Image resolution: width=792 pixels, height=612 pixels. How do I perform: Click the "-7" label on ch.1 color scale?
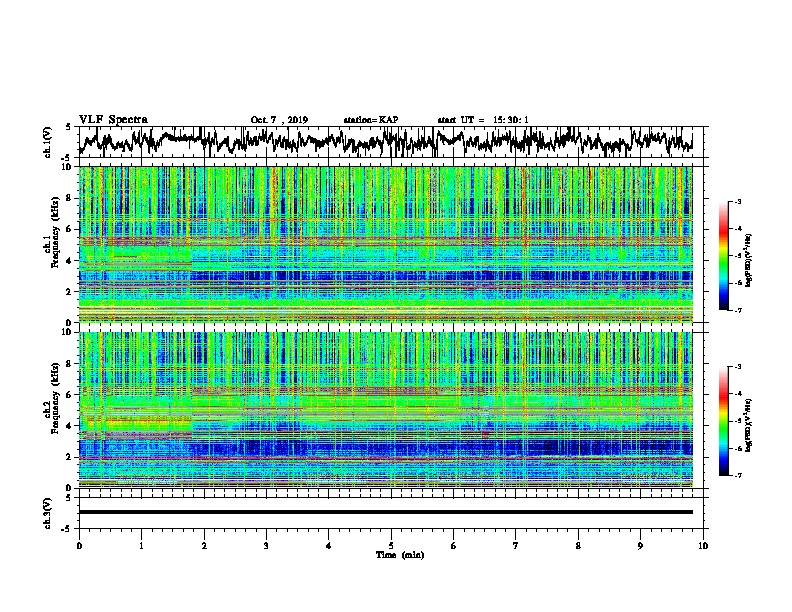pyautogui.click(x=737, y=310)
